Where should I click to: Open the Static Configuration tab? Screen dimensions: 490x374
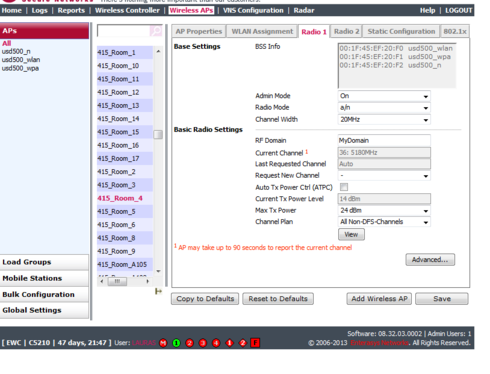[401, 31]
